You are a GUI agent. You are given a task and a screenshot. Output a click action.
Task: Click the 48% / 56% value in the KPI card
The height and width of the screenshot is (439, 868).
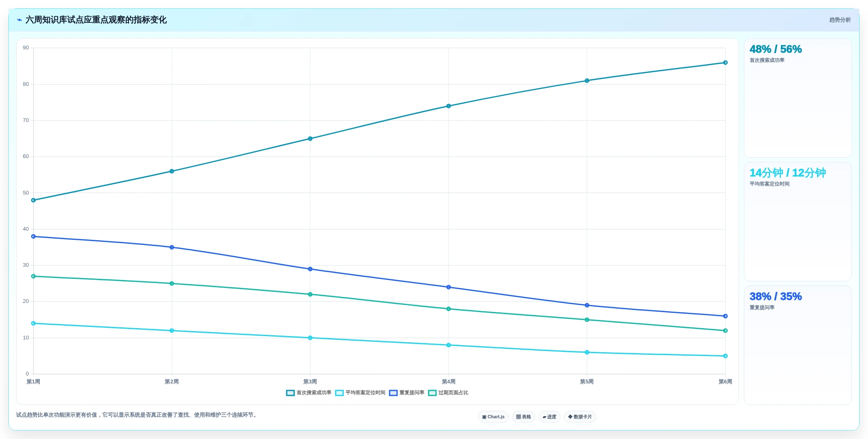(775, 49)
